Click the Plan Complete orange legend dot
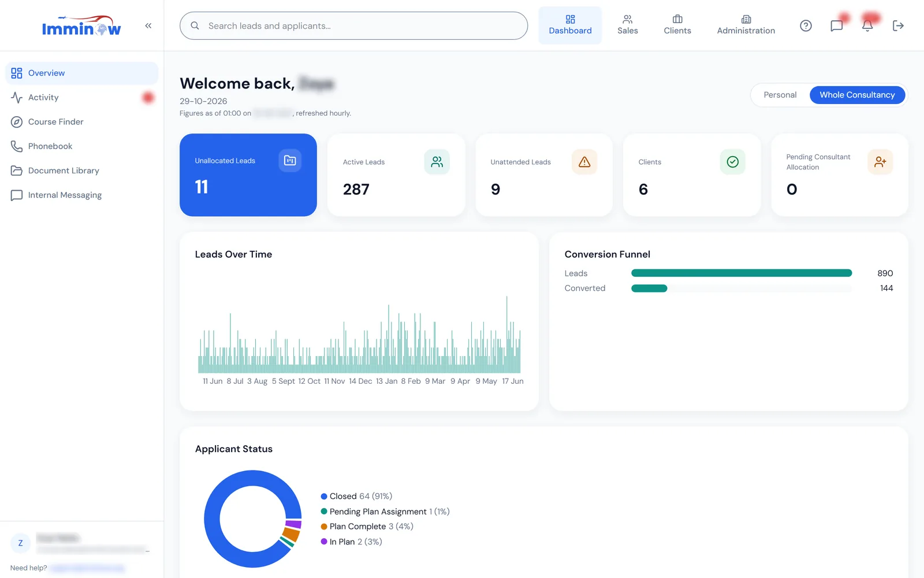924x578 pixels. tap(324, 527)
